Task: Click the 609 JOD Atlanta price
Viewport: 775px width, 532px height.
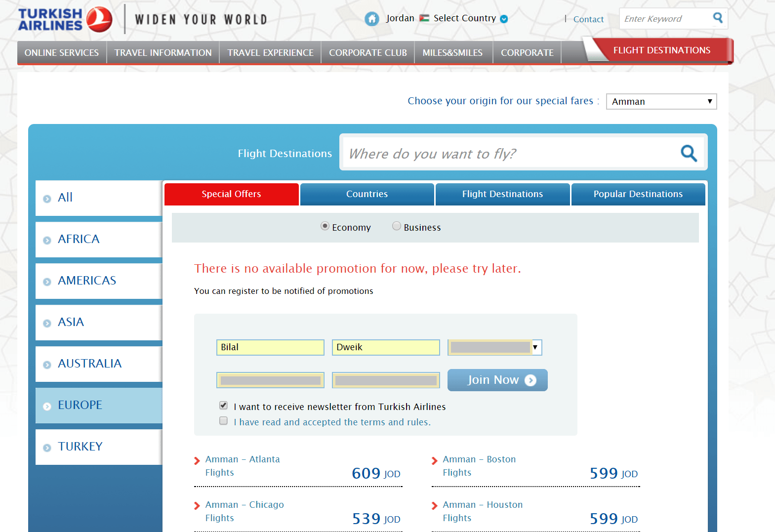Action: point(376,473)
